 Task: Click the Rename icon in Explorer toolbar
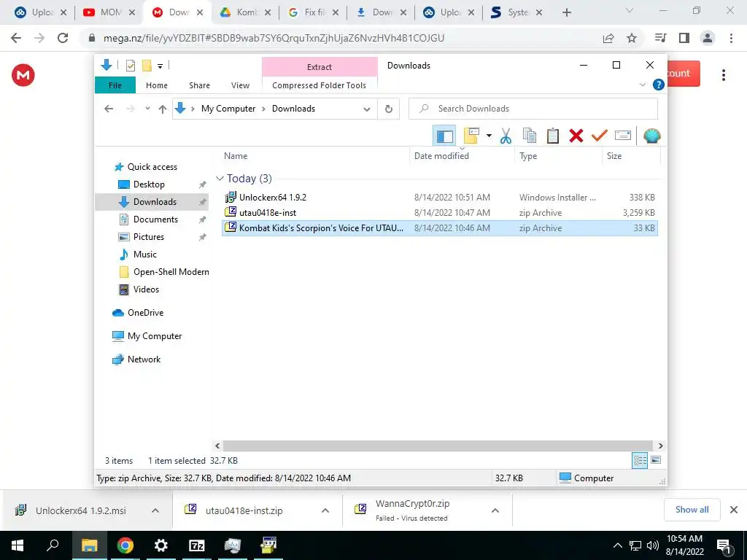623,136
